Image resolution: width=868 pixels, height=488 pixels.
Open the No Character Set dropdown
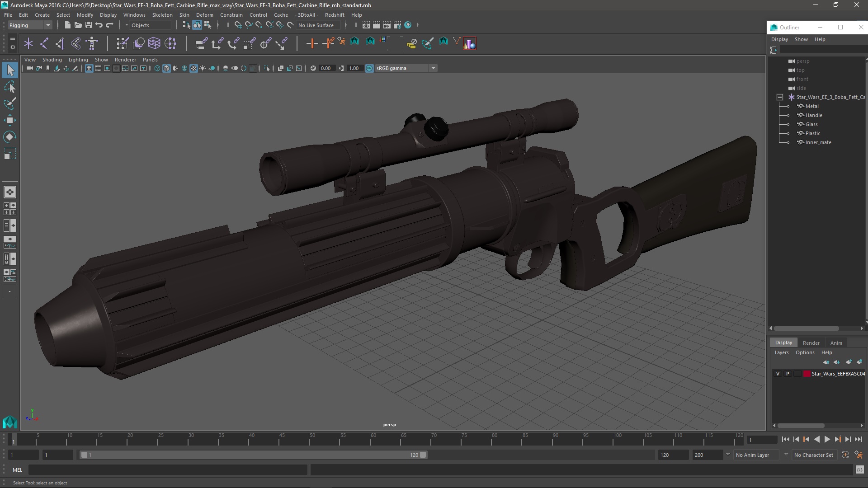814,455
